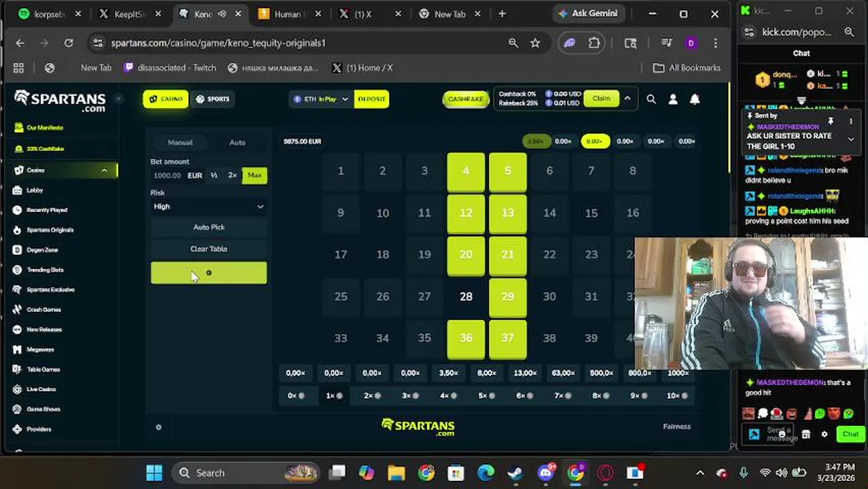The width and height of the screenshot is (868, 489).
Task: Click the casino search magnifier icon
Action: pyautogui.click(x=651, y=99)
